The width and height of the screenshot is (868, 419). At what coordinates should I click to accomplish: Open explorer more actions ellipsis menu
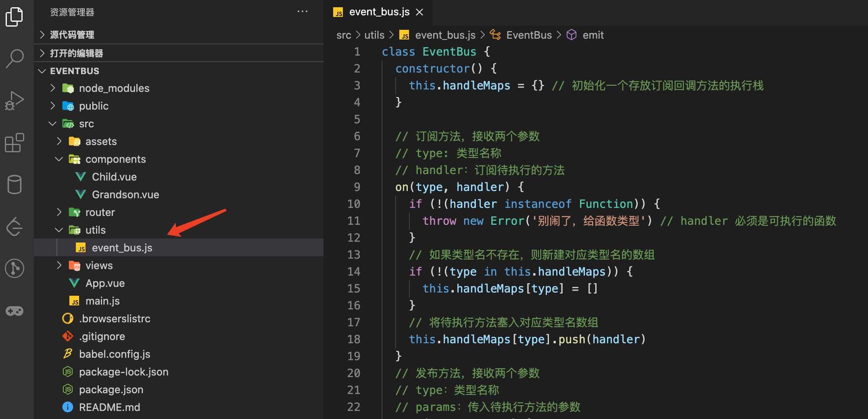pyautogui.click(x=302, y=12)
